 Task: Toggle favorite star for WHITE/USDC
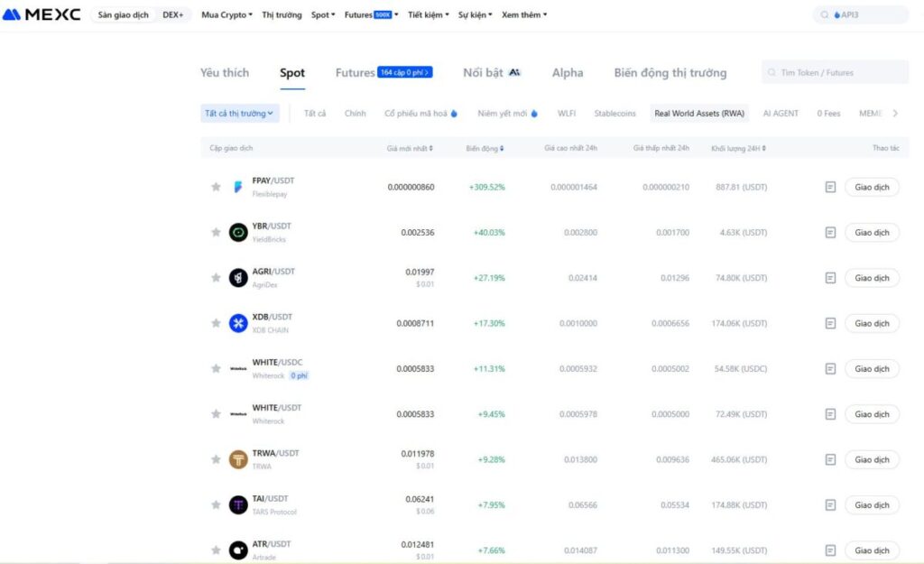216,368
